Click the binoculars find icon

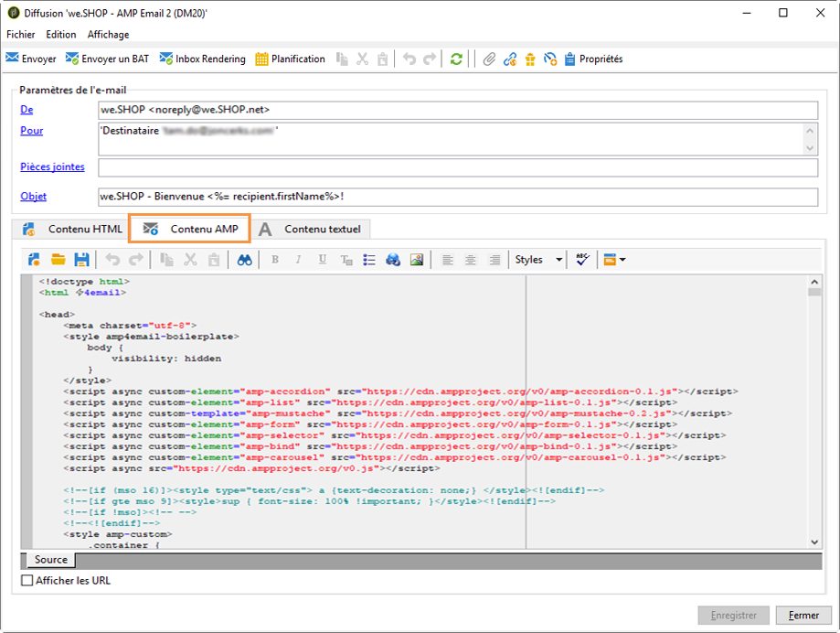click(245, 260)
